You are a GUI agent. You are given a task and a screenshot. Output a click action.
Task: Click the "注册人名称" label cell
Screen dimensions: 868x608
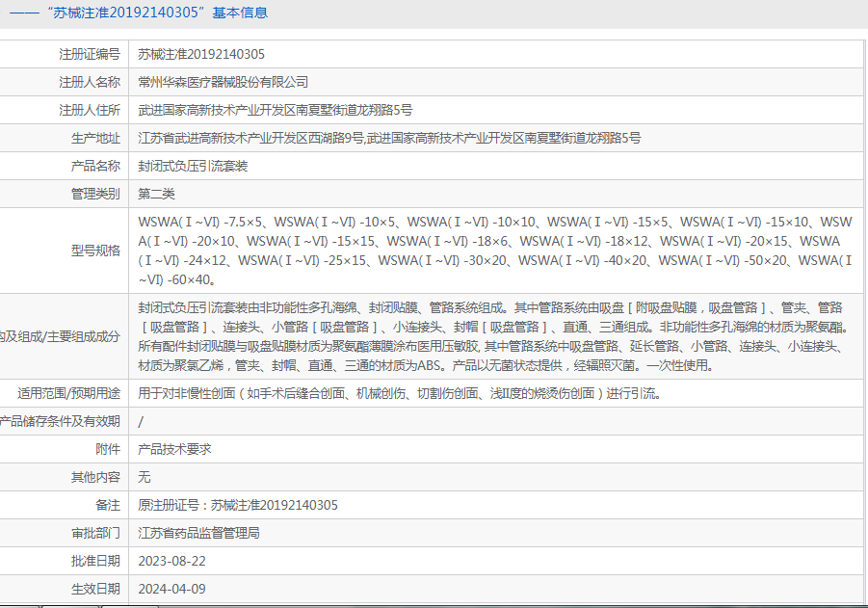click(90, 82)
